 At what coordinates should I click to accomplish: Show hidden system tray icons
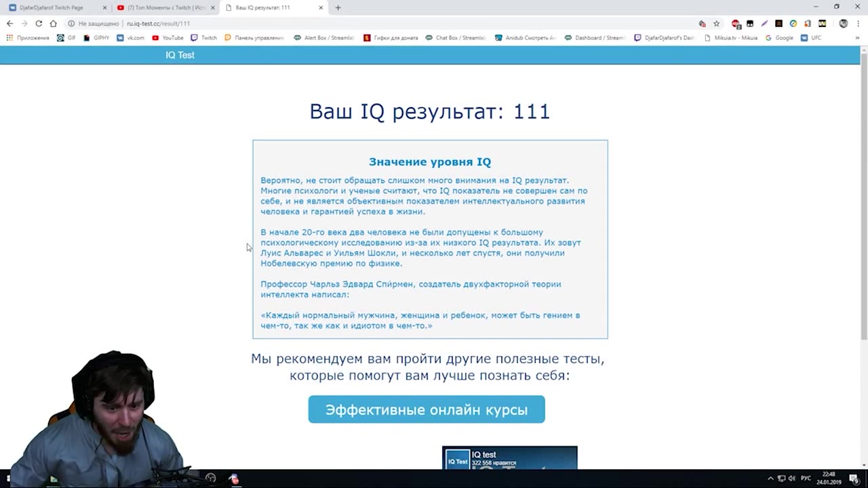[770, 479]
